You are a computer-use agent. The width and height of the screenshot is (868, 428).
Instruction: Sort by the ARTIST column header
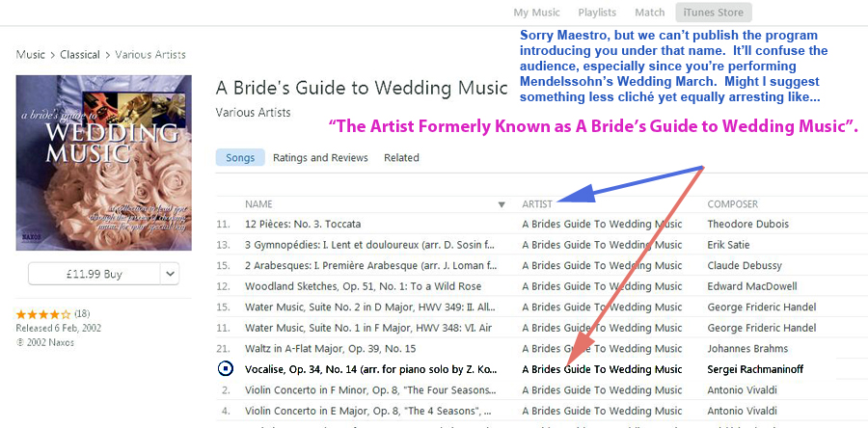[537, 204]
